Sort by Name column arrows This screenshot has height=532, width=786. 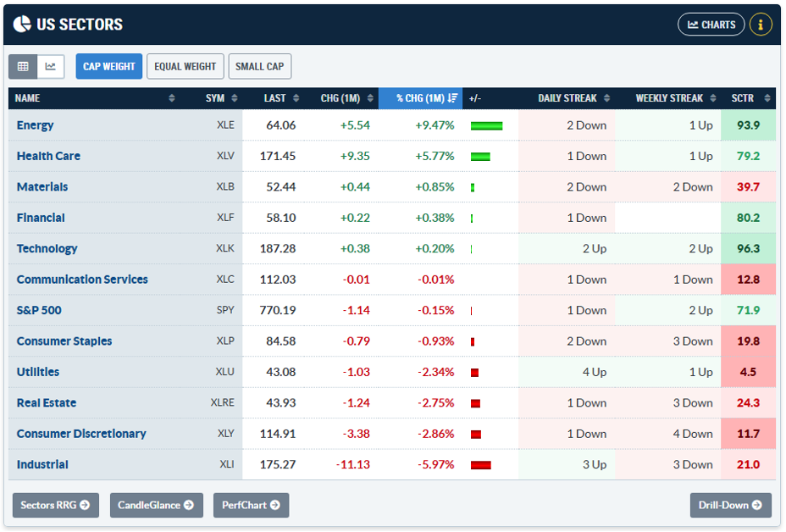click(x=172, y=98)
